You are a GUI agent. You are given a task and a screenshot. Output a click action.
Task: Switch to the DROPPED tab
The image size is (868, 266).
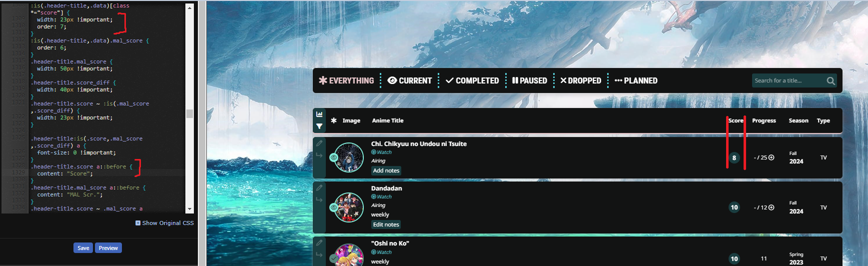tap(581, 80)
